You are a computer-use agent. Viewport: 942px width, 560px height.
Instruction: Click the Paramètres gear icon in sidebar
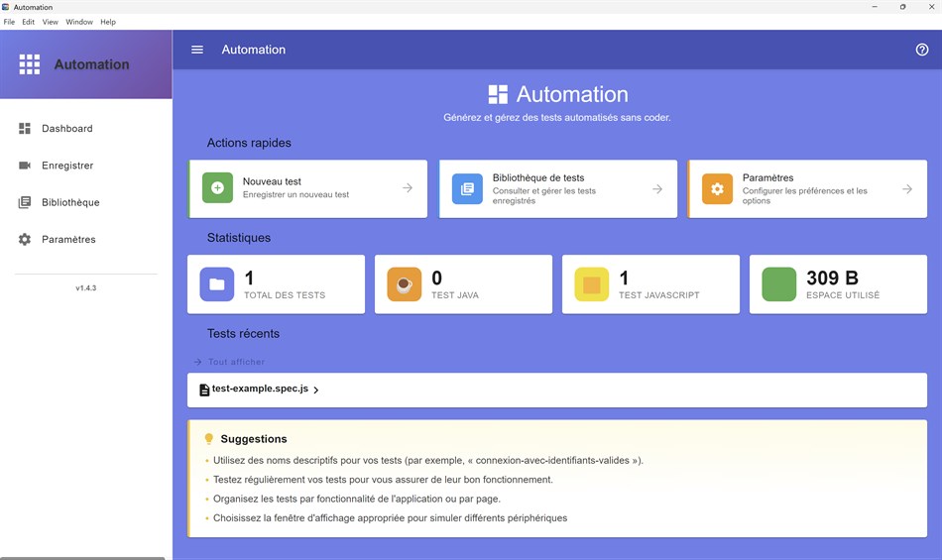pyautogui.click(x=25, y=239)
